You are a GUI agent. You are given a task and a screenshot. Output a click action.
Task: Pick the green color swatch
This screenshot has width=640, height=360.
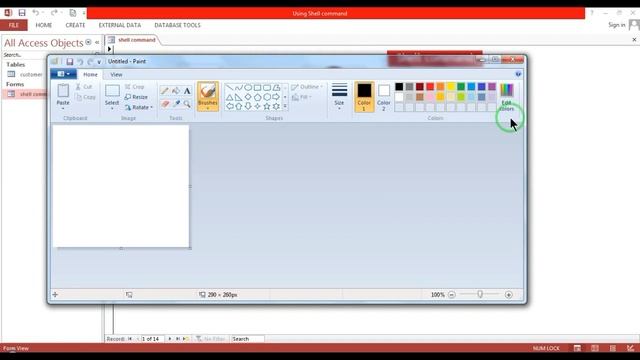pyautogui.click(x=461, y=87)
